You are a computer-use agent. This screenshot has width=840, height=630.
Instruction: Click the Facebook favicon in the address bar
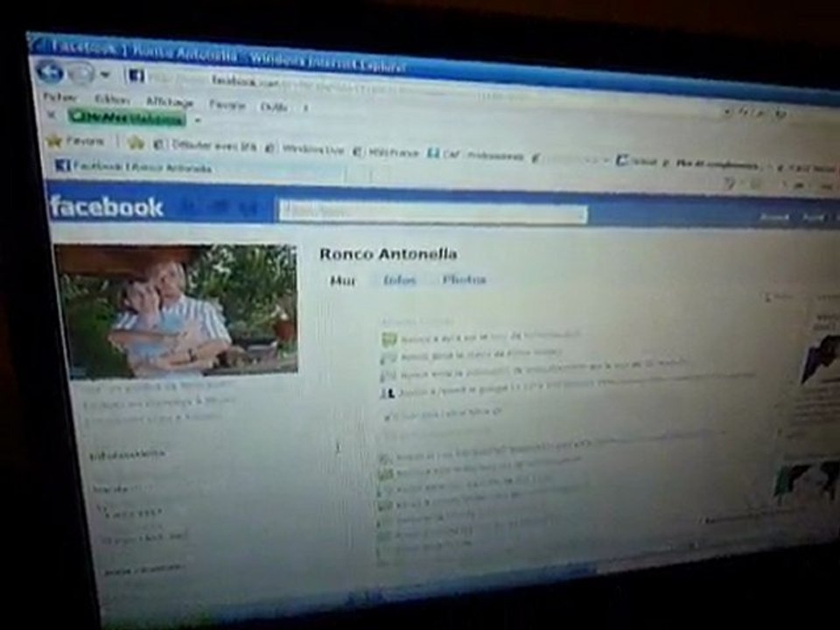click(x=136, y=76)
